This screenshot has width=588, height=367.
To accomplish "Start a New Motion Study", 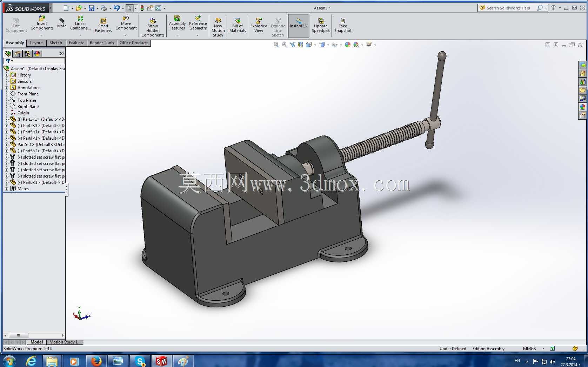I will click(x=218, y=27).
